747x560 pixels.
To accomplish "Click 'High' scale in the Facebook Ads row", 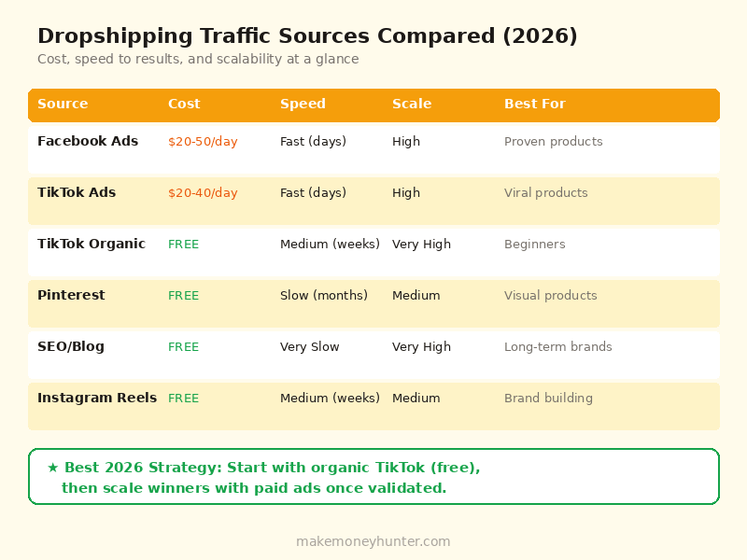I will pyautogui.click(x=406, y=142).
